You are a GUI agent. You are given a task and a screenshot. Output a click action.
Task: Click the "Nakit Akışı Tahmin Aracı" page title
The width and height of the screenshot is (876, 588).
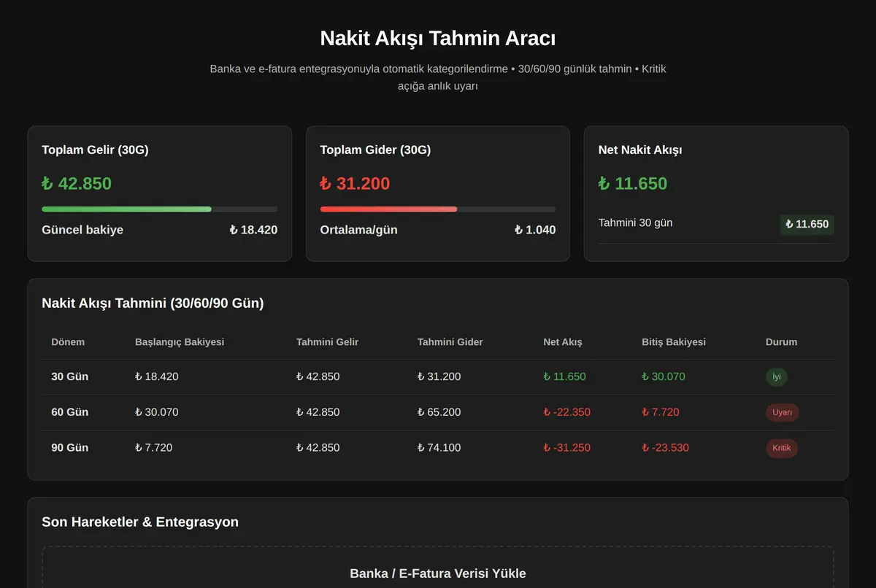coord(438,38)
